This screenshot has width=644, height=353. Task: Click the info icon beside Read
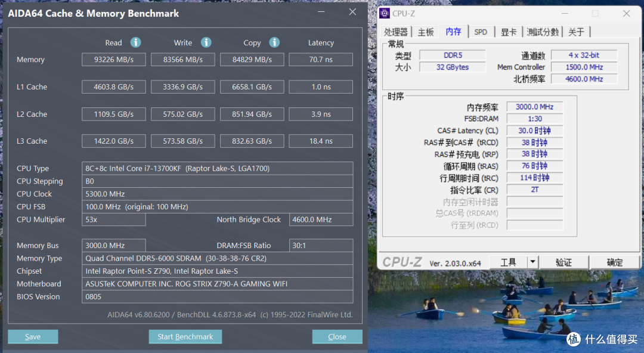(x=135, y=42)
